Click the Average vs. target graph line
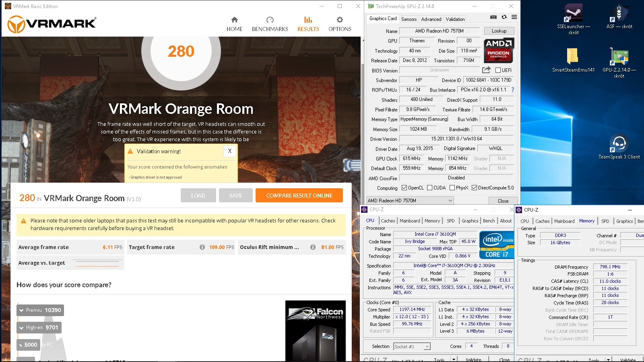 pyautogui.click(x=98, y=263)
